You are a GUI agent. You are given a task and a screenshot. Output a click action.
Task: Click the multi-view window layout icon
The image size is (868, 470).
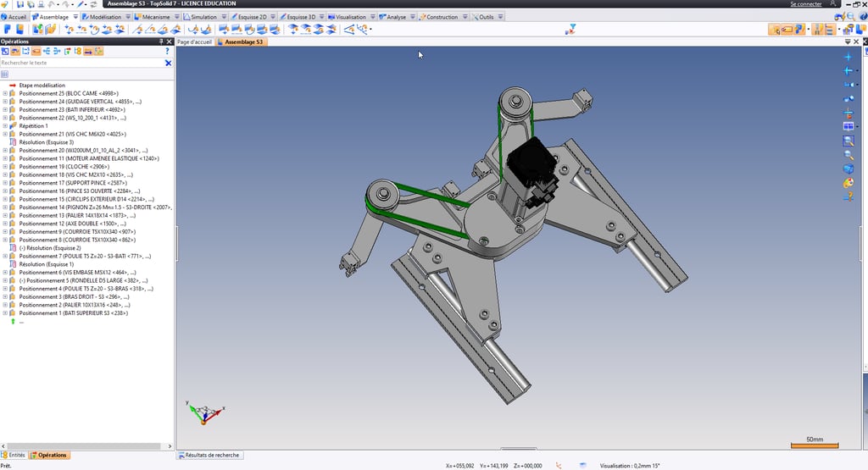pos(848,127)
